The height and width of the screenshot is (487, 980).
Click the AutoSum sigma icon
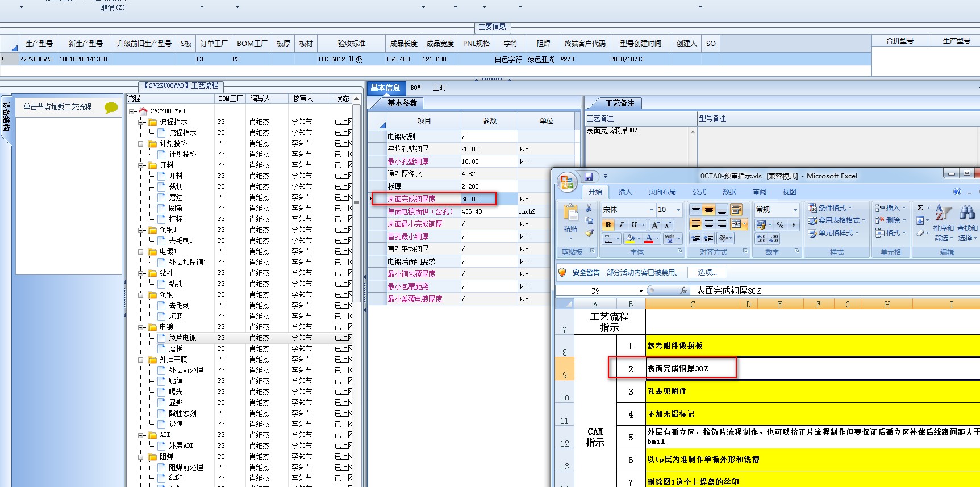pos(920,208)
